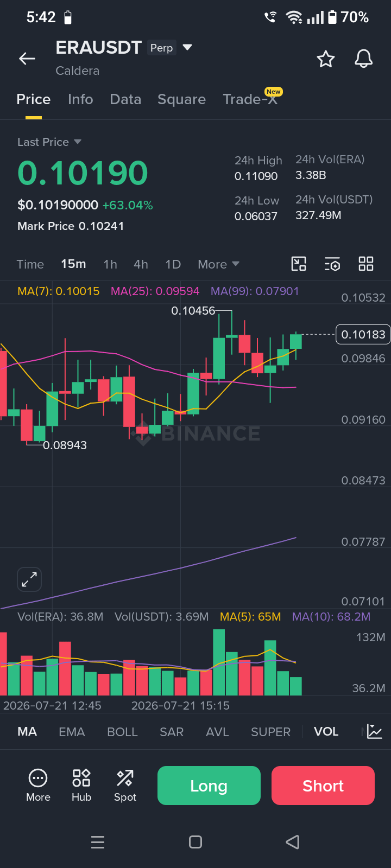Expand ERAUSDT pair selector dropdown arrow
391x868 pixels.
(187, 48)
